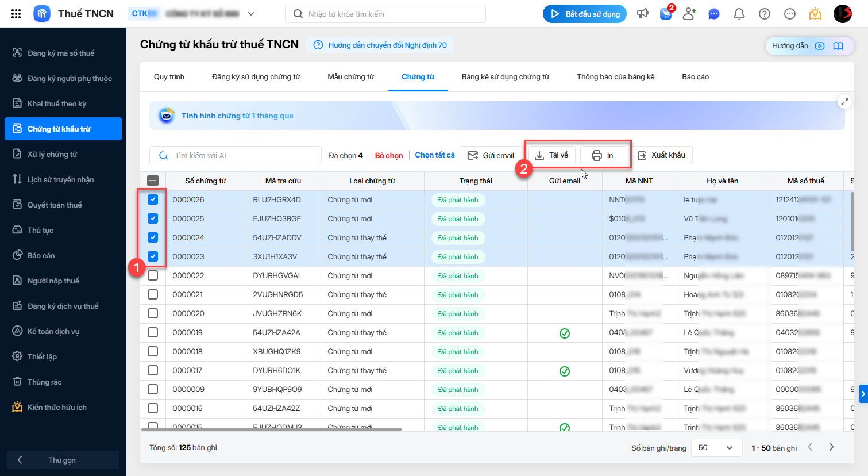Expand the company selector dropdown

(x=251, y=14)
